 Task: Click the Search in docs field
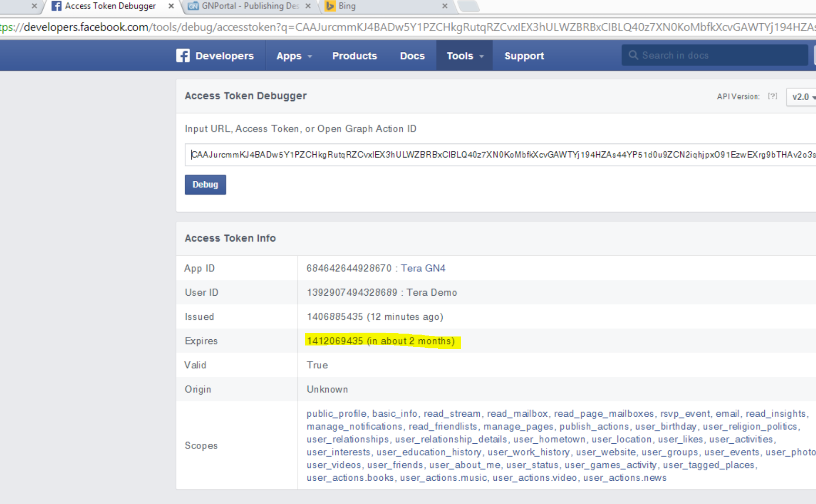(x=714, y=55)
